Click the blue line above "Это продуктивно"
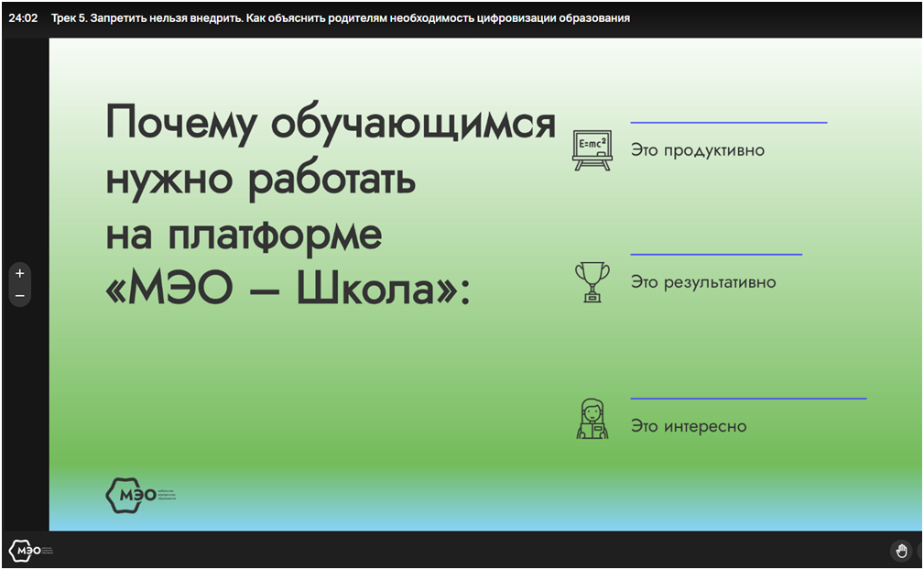Image resolution: width=924 pixels, height=570 pixels. tap(728, 122)
